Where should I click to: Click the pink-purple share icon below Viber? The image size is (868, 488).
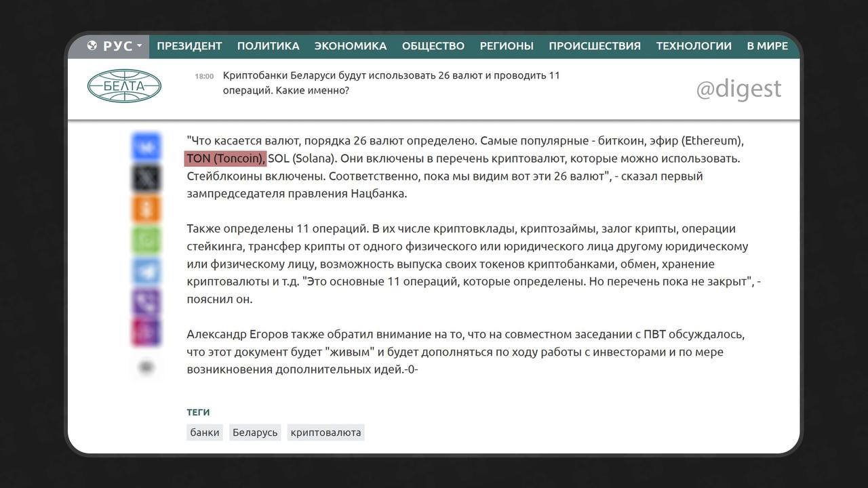coord(146,332)
